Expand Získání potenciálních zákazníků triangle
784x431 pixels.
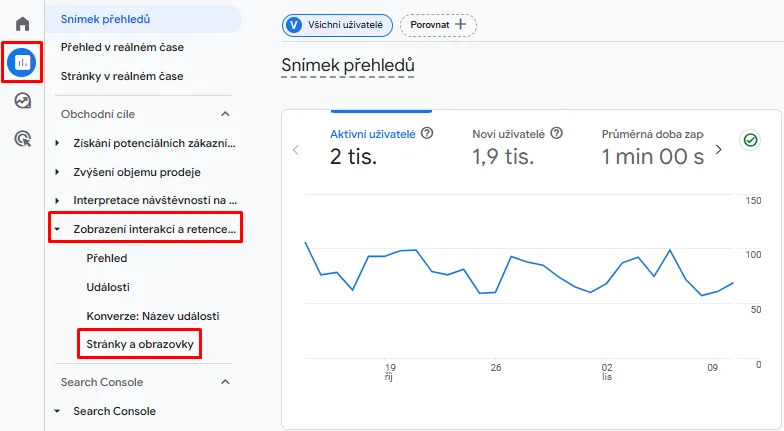[x=57, y=143]
